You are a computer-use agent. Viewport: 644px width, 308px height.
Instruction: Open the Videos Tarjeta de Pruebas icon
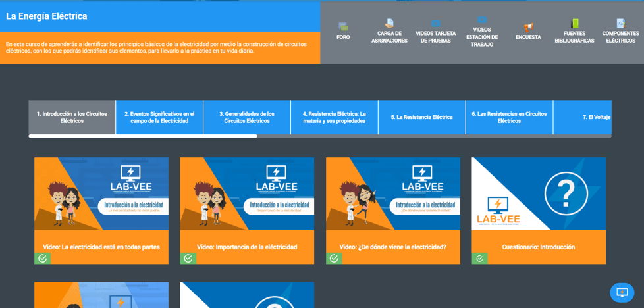click(435, 24)
